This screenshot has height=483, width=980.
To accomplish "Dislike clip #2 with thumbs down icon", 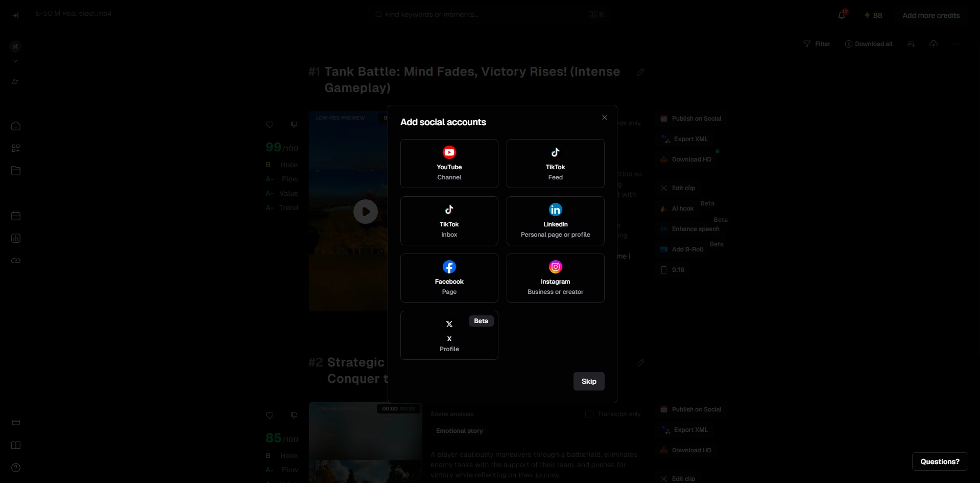I will tap(294, 416).
